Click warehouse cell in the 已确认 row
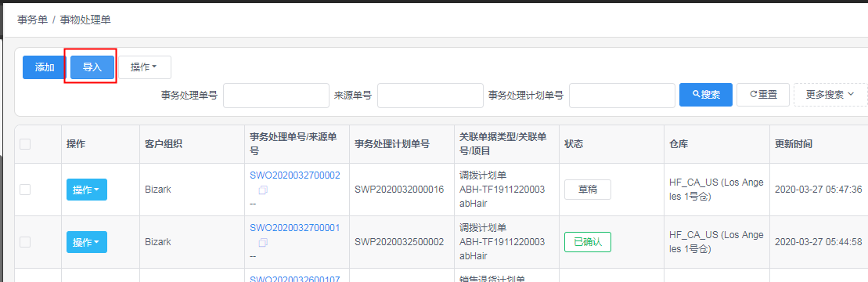This screenshot has height=282, width=868. pos(716,242)
